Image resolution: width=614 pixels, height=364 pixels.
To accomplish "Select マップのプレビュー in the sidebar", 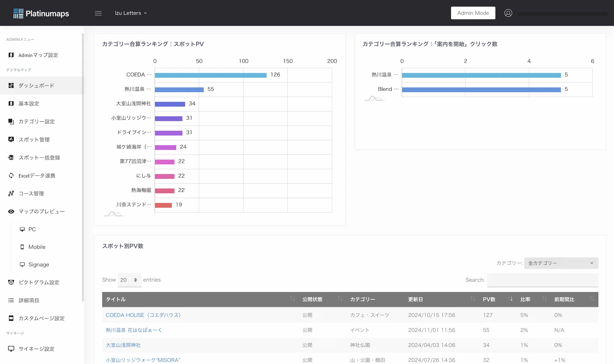I will [42, 211].
